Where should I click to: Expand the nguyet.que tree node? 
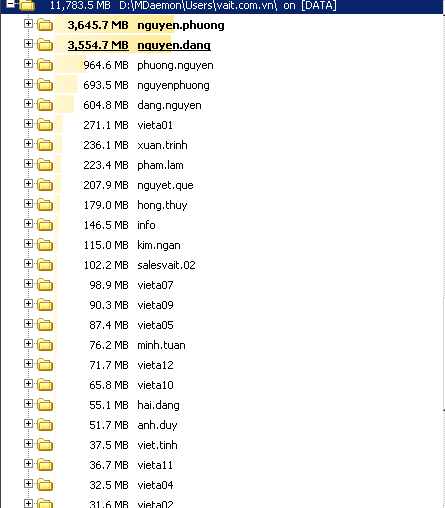[x=28, y=184]
